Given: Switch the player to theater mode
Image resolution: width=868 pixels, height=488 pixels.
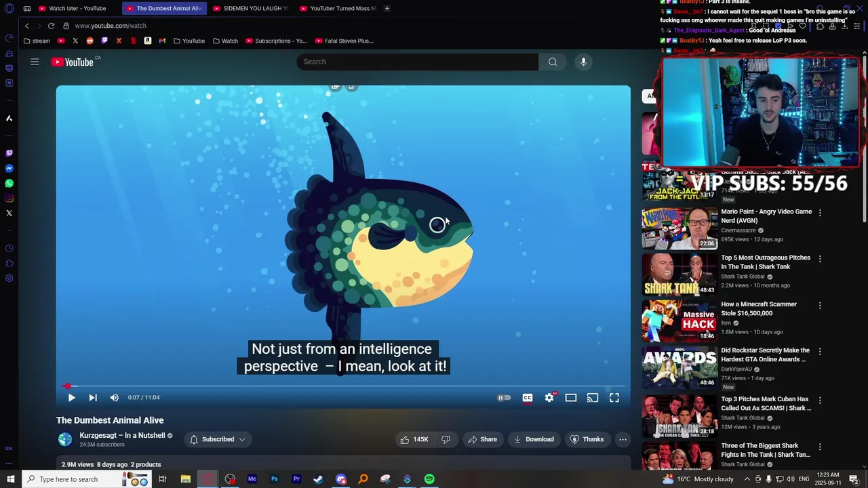Looking at the screenshot, I should pos(571,398).
